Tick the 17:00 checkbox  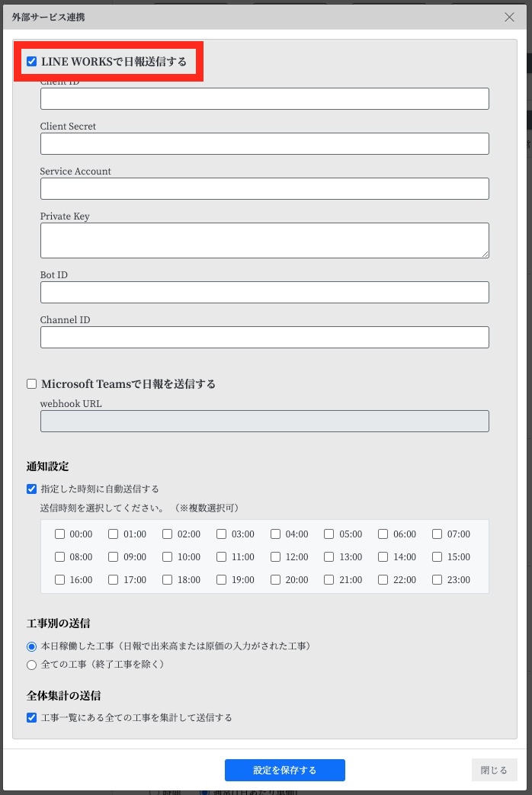pyautogui.click(x=113, y=579)
